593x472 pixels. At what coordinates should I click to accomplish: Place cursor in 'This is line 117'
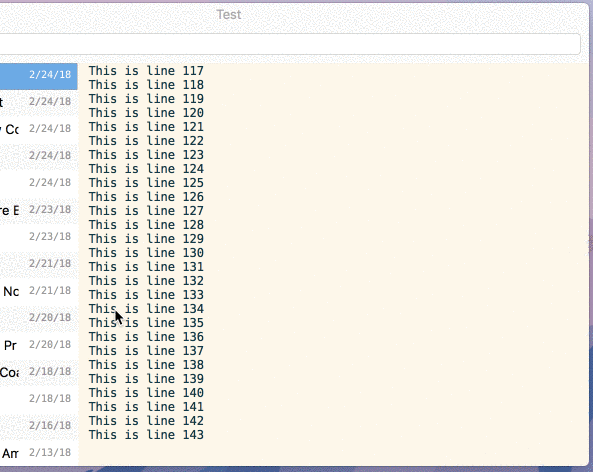tap(146, 71)
